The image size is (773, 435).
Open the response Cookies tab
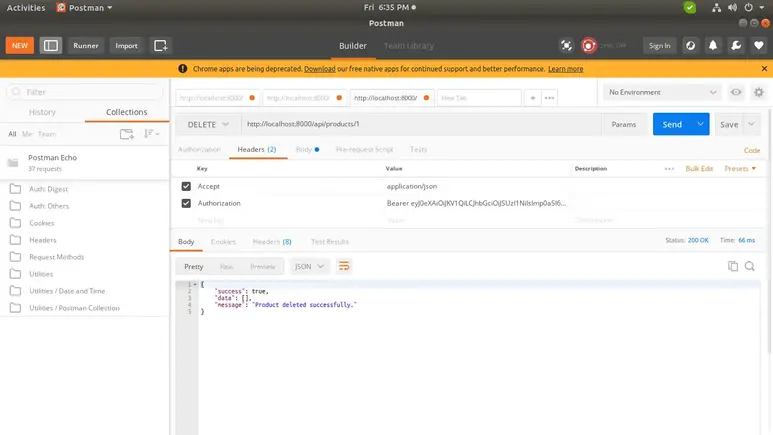click(223, 241)
